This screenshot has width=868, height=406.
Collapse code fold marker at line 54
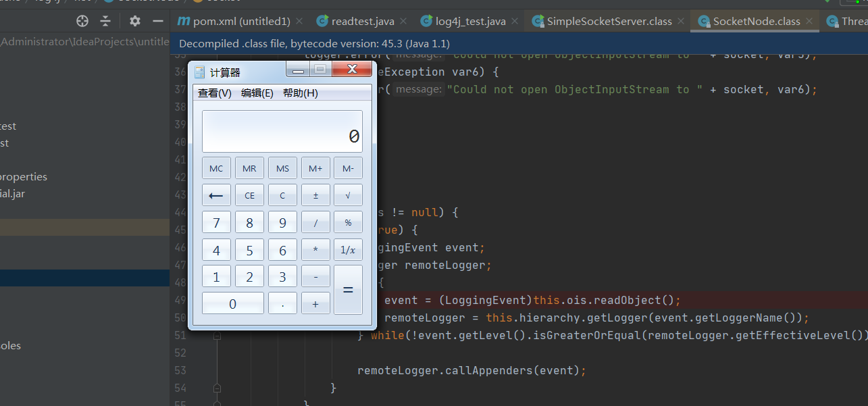(217, 388)
